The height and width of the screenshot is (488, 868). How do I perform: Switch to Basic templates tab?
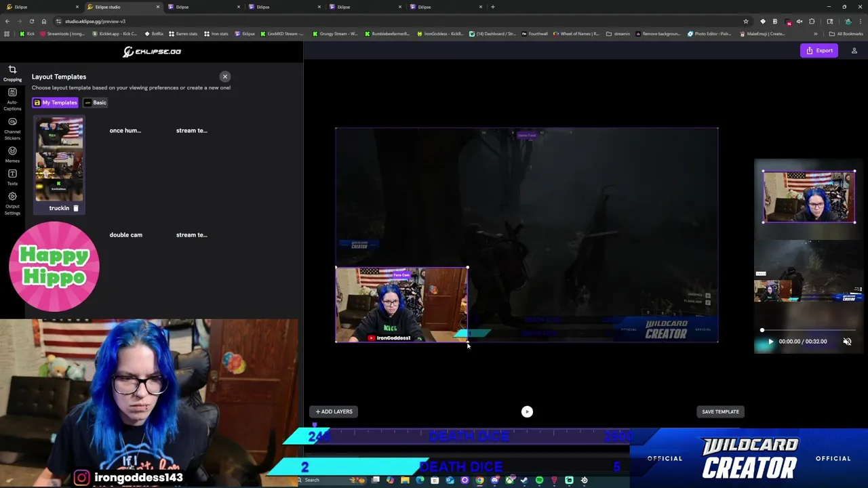pyautogui.click(x=96, y=102)
